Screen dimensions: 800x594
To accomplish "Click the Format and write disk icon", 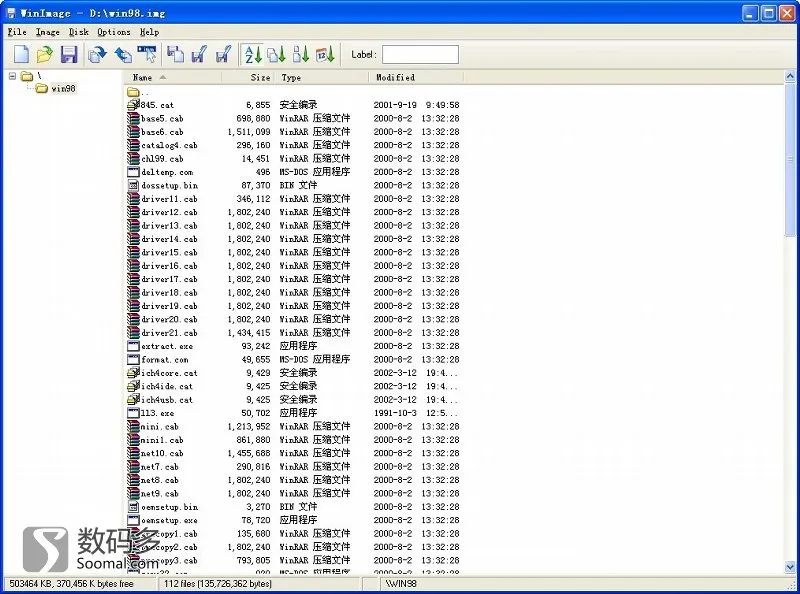I will point(223,54).
